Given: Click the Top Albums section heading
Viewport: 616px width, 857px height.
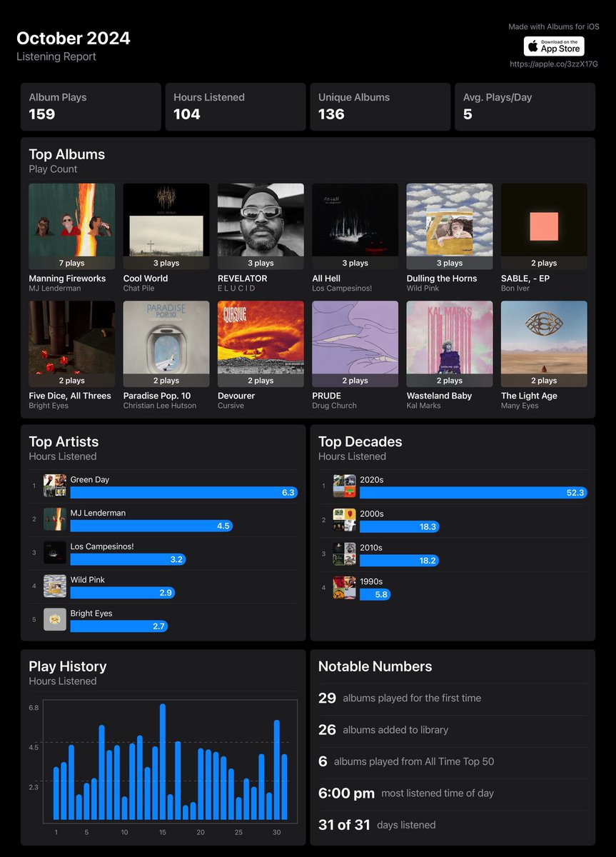Looking at the screenshot, I should 67,154.
